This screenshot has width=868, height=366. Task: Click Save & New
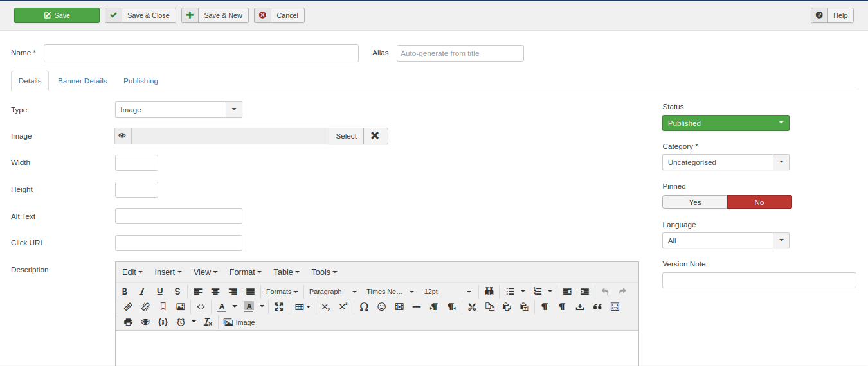[x=215, y=15]
